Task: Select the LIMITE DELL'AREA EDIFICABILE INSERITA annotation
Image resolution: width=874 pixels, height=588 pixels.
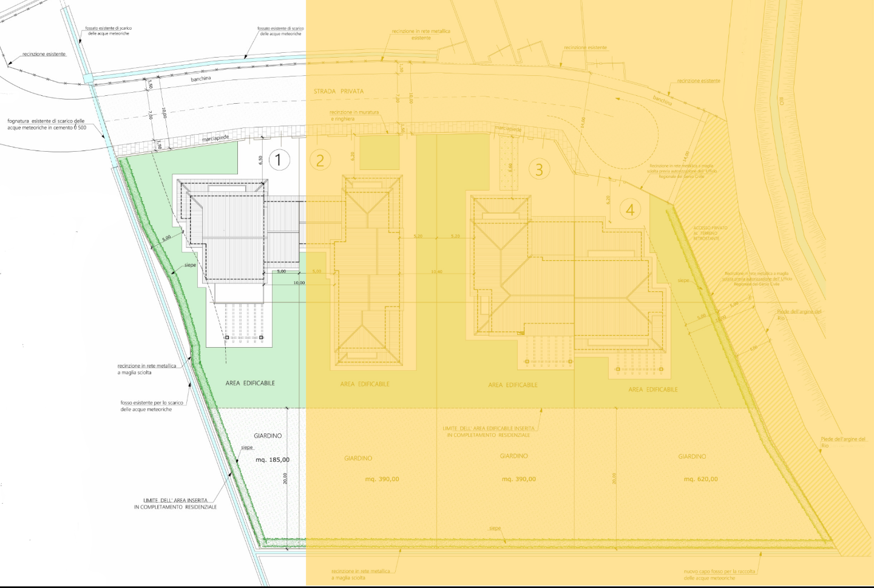Action: click(489, 431)
